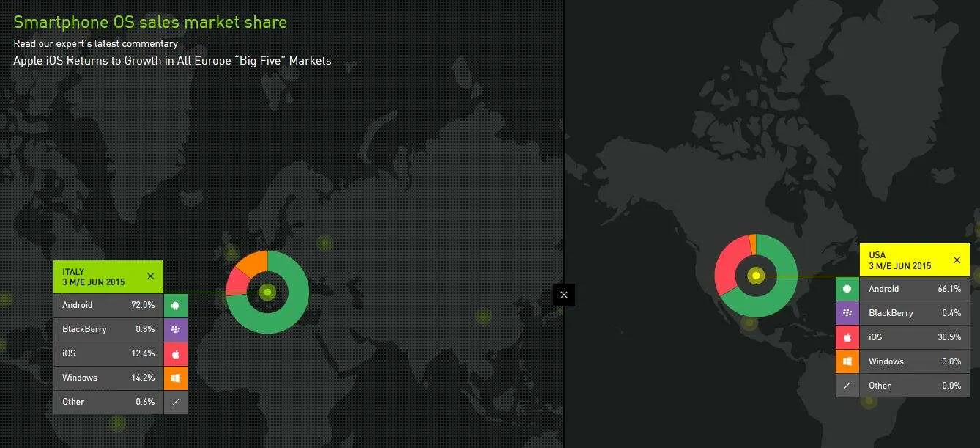
Task: Click the Smartphone OS sales market share title
Action: [150, 22]
